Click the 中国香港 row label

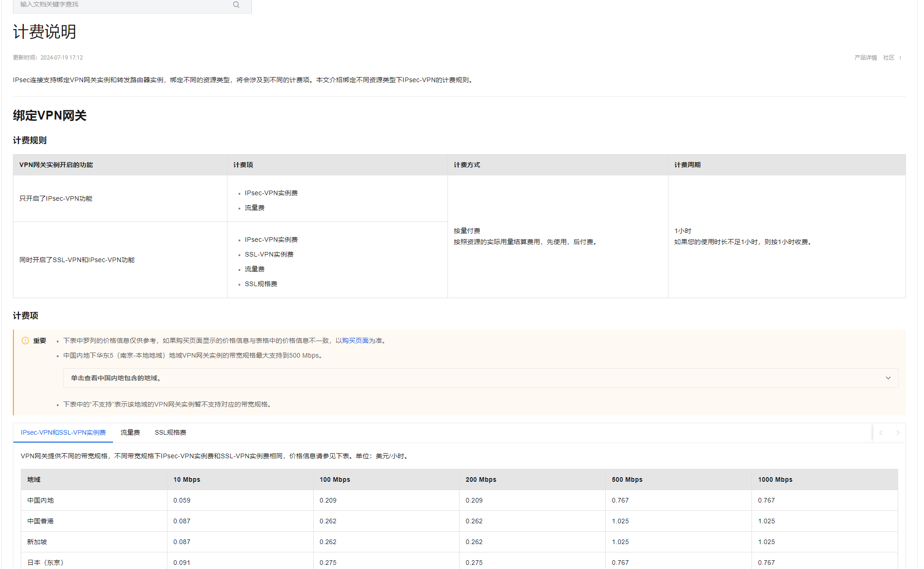pyautogui.click(x=41, y=521)
